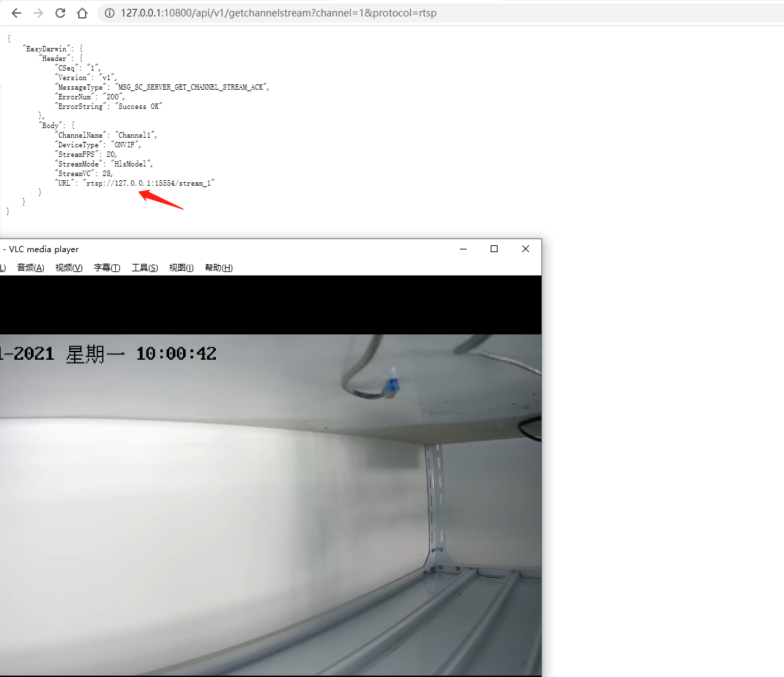View site information icon in address bar
Image resolution: width=784 pixels, height=677 pixels.
pos(110,13)
